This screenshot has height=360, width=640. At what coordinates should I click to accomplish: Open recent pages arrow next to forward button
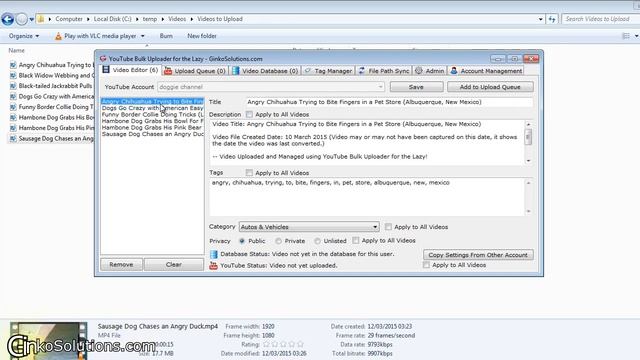point(31,19)
